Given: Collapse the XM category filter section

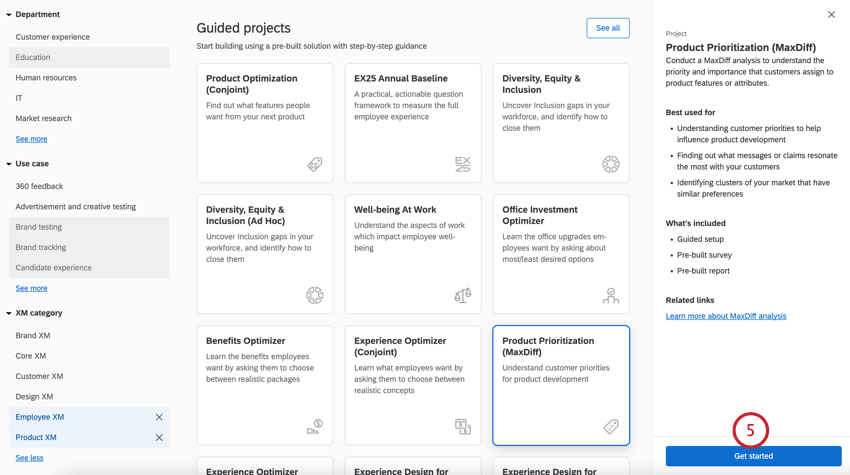Looking at the screenshot, I should (9, 313).
